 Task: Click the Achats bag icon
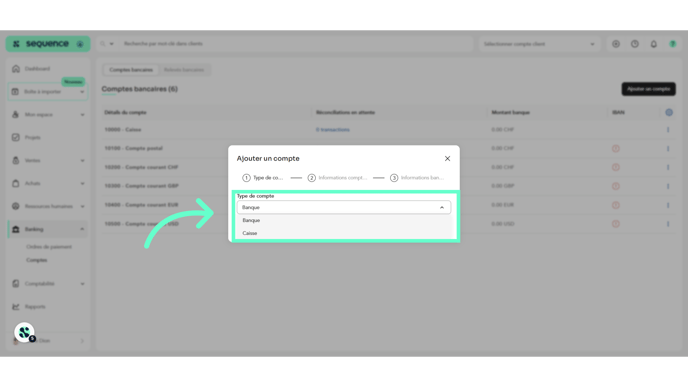point(15,183)
